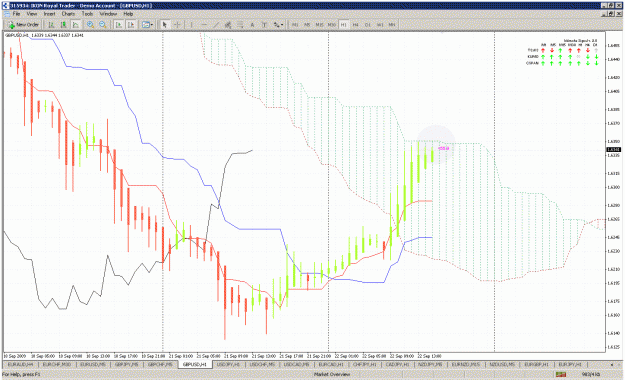
Task: Switch to M1 timeframe
Action: tap(295, 25)
